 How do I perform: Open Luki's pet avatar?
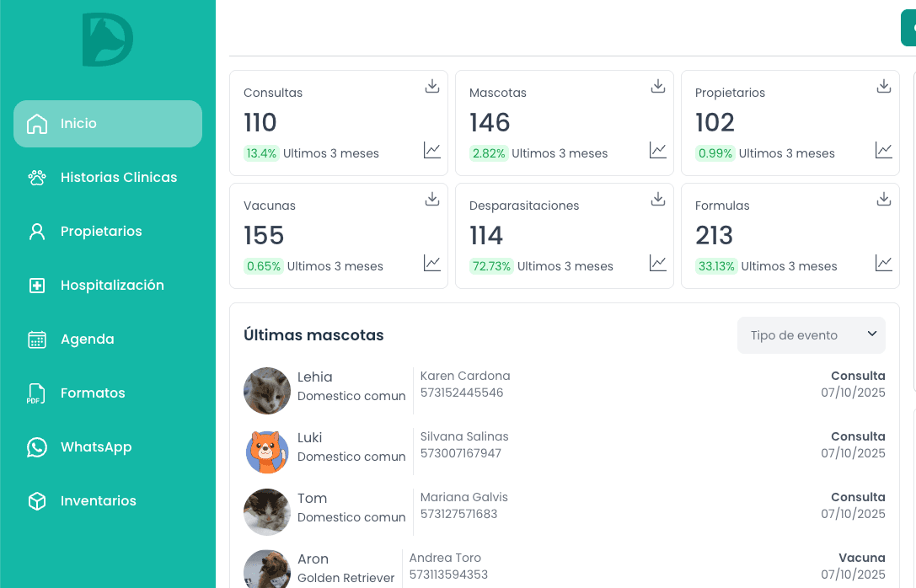tap(267, 452)
